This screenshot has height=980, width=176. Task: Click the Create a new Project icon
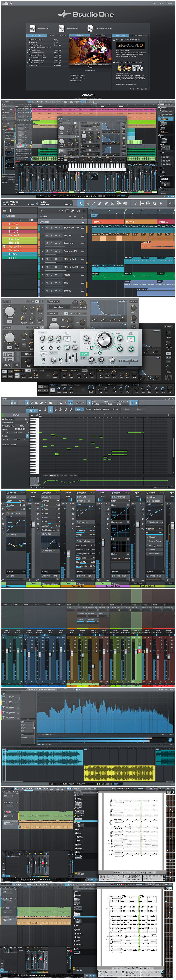[61, 28]
